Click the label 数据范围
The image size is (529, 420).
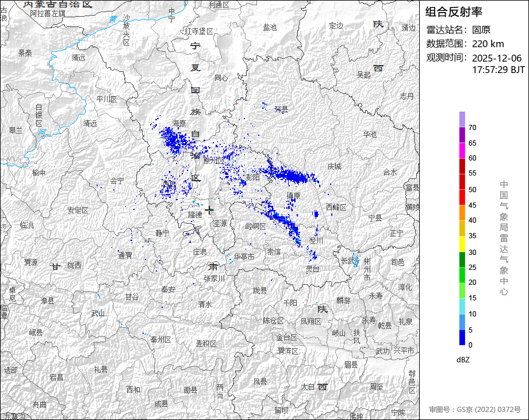click(x=444, y=44)
